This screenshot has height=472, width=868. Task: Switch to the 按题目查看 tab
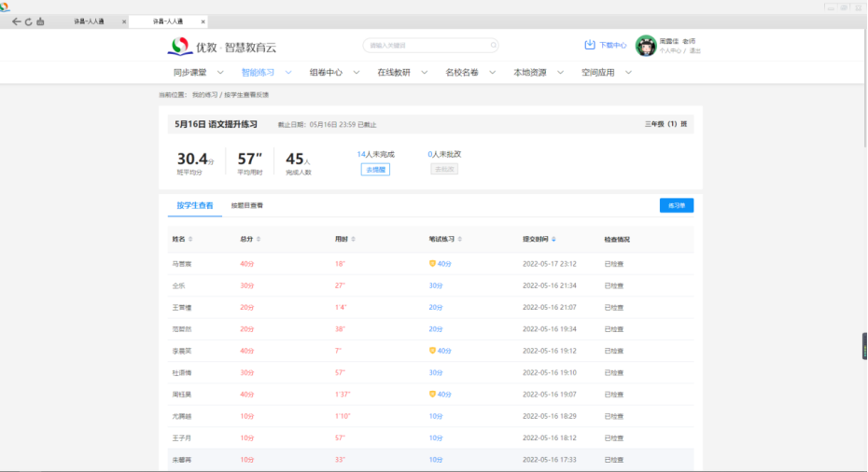click(x=247, y=205)
